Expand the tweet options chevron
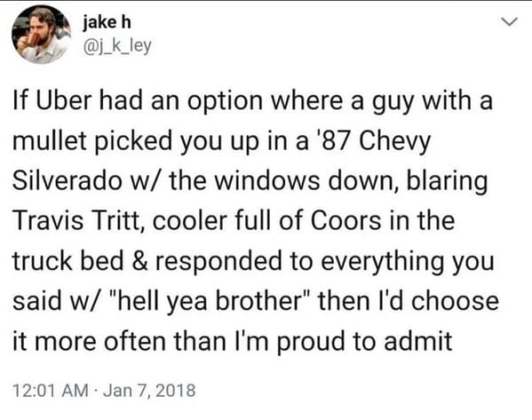532x420 pixels. pos(509,22)
